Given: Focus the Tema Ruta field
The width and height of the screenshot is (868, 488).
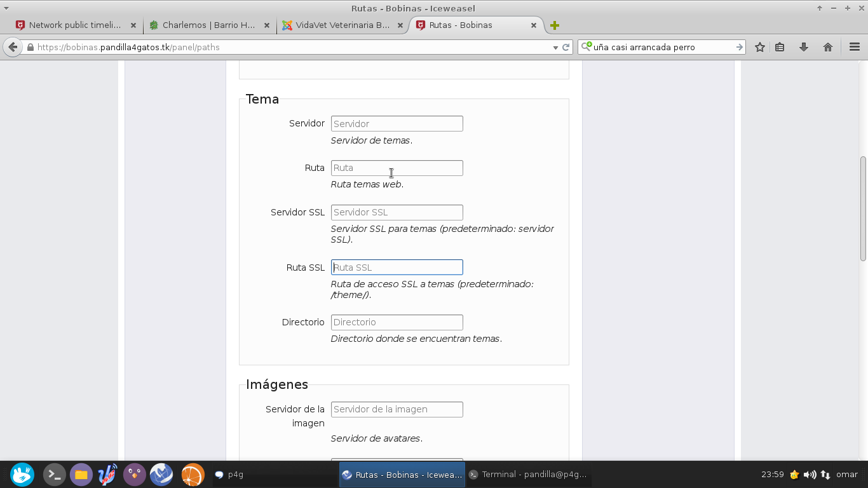Looking at the screenshot, I should 397,168.
